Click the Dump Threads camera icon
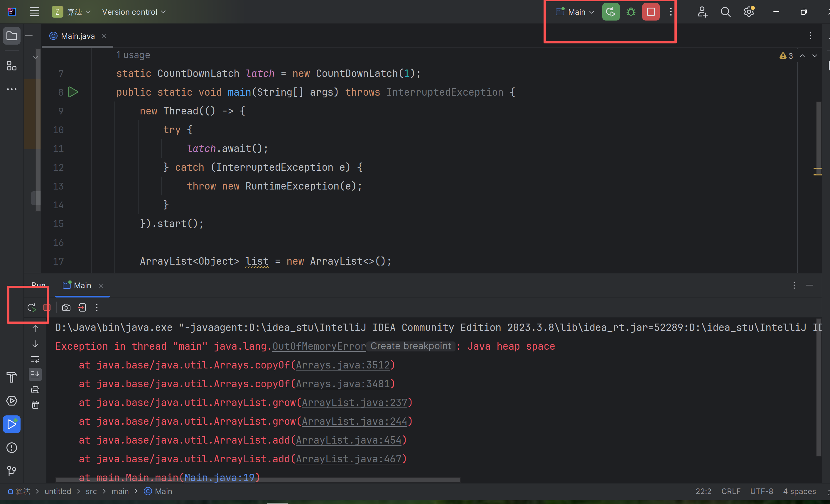 point(66,307)
